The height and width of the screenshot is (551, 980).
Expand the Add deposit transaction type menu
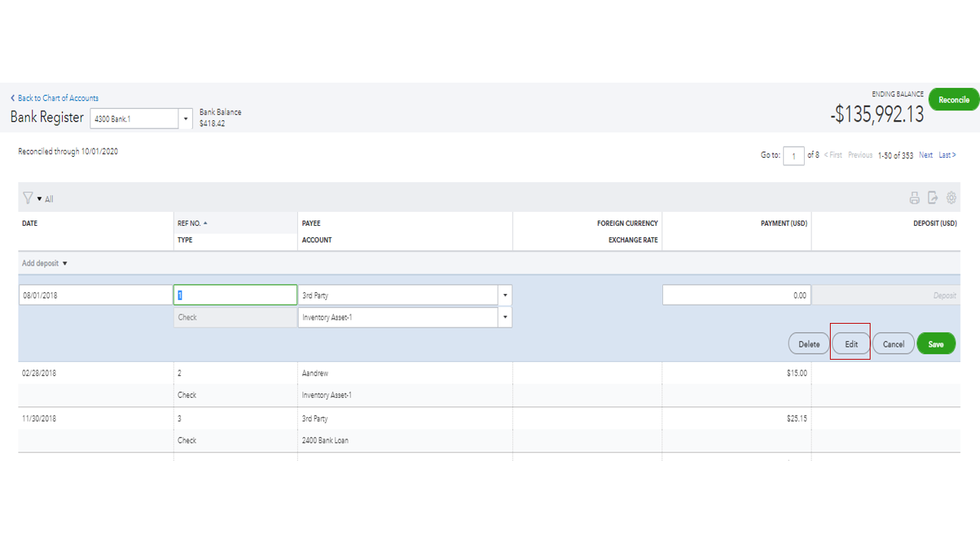click(44, 262)
